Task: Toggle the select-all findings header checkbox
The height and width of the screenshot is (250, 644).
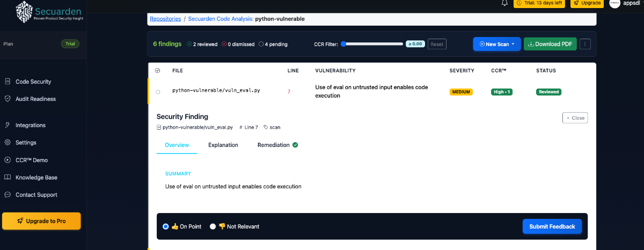Action: (157, 70)
